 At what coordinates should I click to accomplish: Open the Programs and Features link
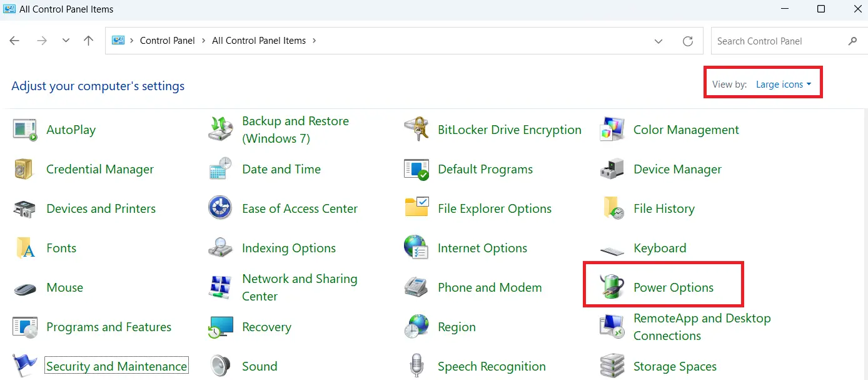pyautogui.click(x=109, y=327)
